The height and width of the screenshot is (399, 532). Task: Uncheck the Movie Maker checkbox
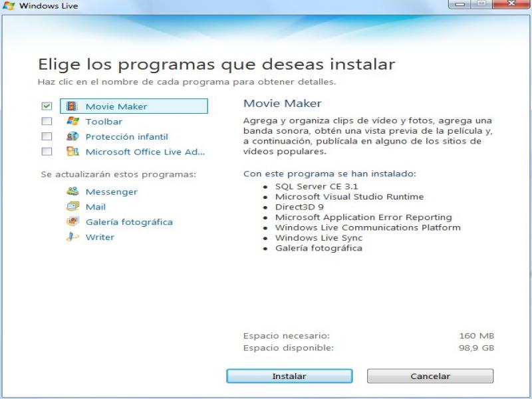coord(47,106)
